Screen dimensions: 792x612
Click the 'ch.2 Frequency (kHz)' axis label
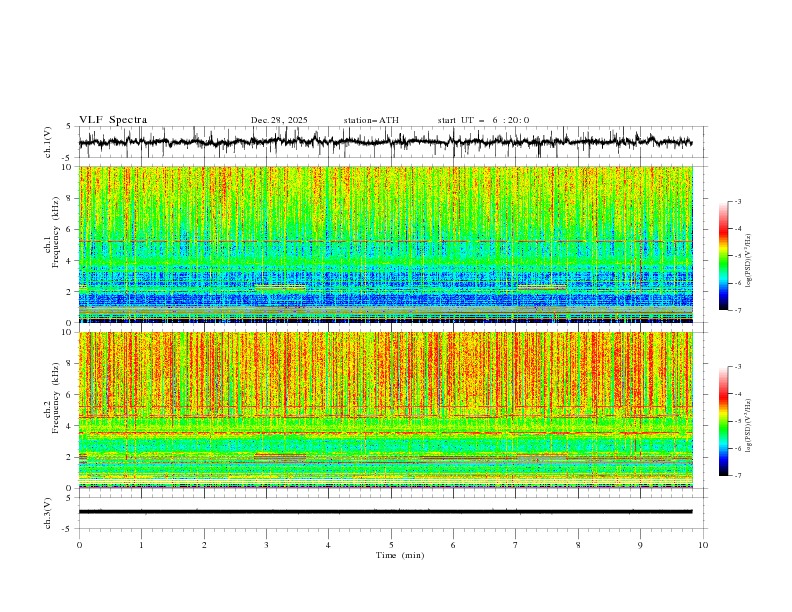(x=52, y=397)
